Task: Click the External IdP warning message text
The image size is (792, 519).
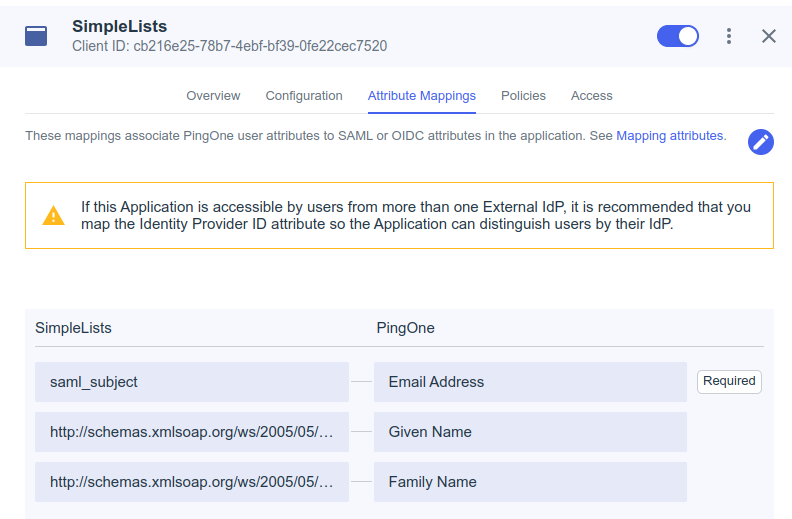Action: [x=416, y=216]
